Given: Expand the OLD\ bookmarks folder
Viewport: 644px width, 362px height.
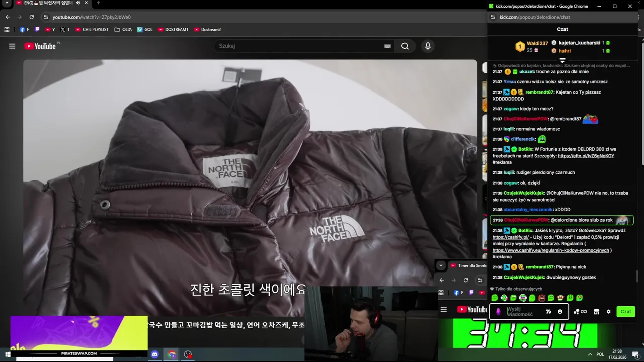Looking at the screenshot, I should tap(123, 30).
